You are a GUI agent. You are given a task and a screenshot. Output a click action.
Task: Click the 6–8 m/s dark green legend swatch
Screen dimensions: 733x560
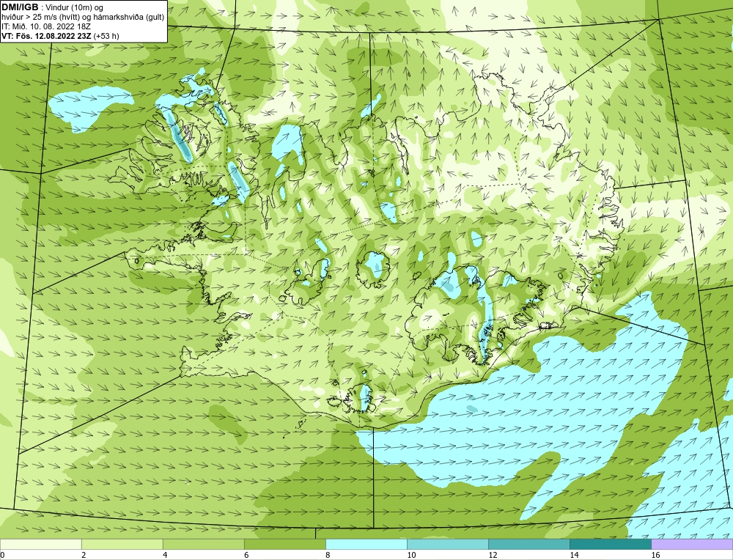pos(284,544)
